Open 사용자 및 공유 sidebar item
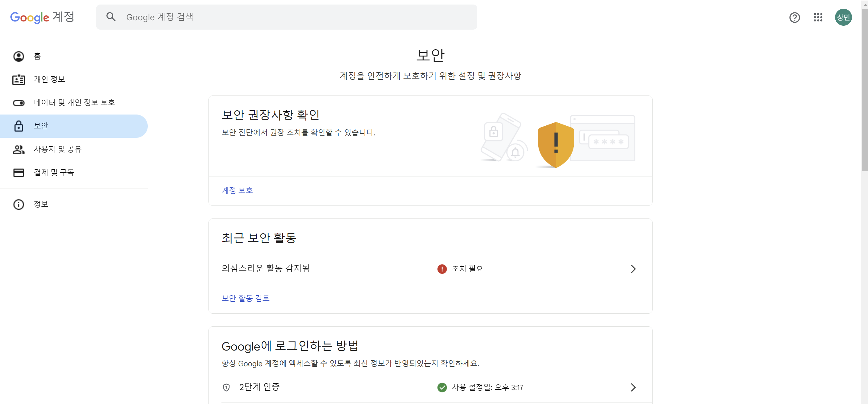868x404 pixels. 58,149
